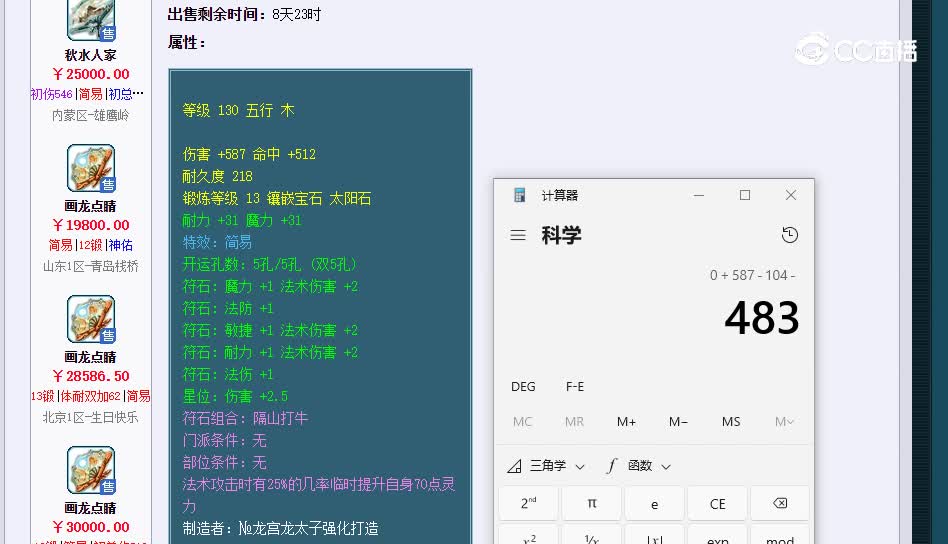Click the calculator expression 0 + 587 - 104 -
Image resolution: width=948 pixels, height=544 pixels.
(x=753, y=276)
